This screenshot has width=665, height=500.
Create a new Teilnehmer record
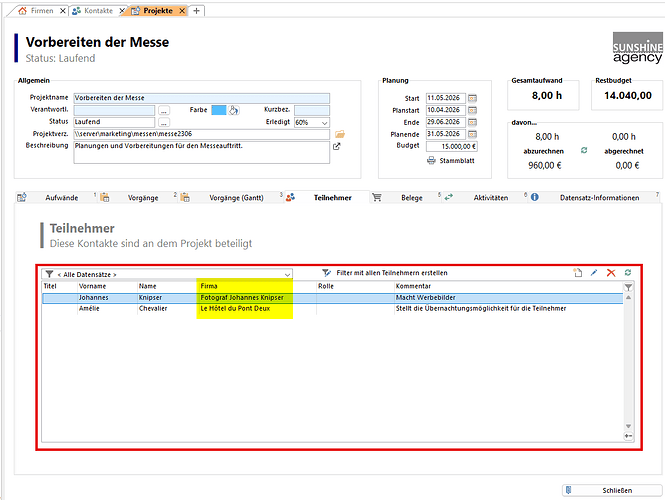pos(577,273)
